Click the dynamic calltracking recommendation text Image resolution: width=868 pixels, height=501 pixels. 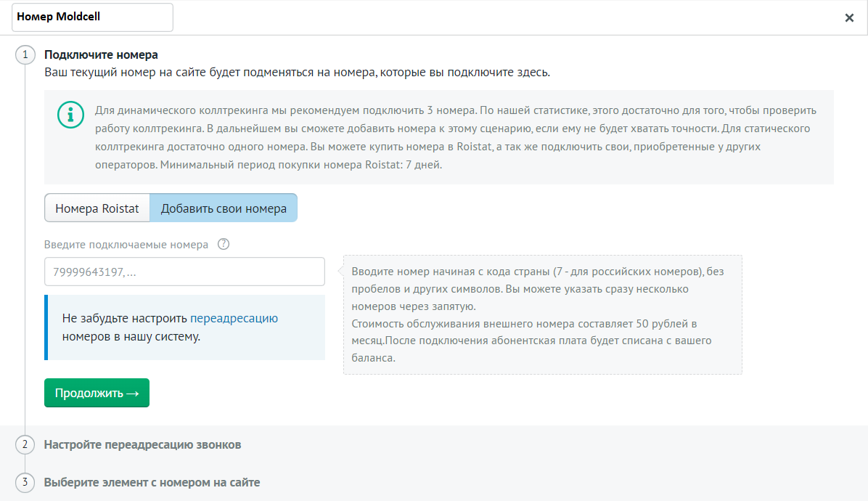coord(455,137)
